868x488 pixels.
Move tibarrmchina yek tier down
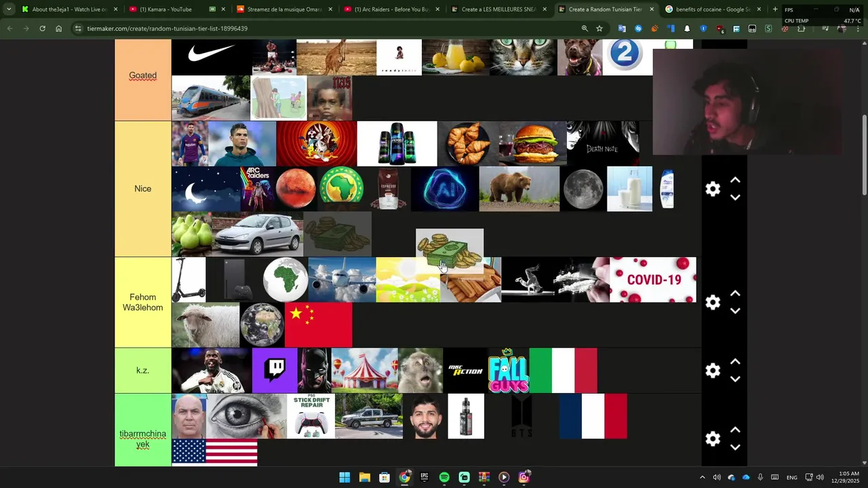(x=735, y=447)
